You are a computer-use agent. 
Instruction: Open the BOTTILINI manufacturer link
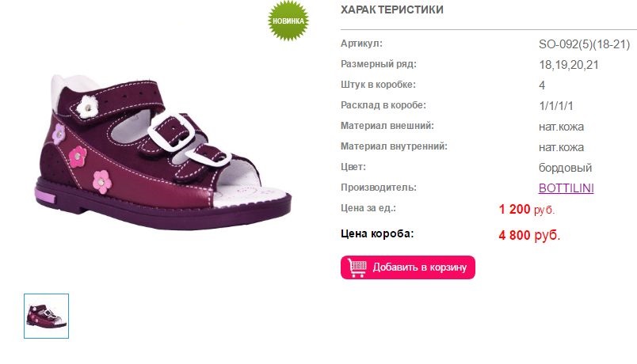[x=566, y=188]
